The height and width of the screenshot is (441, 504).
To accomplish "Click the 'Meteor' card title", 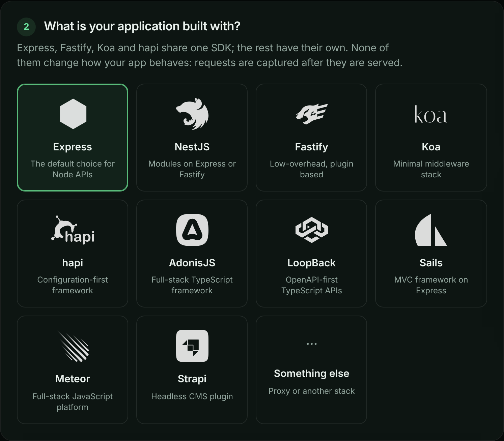I will (73, 379).
